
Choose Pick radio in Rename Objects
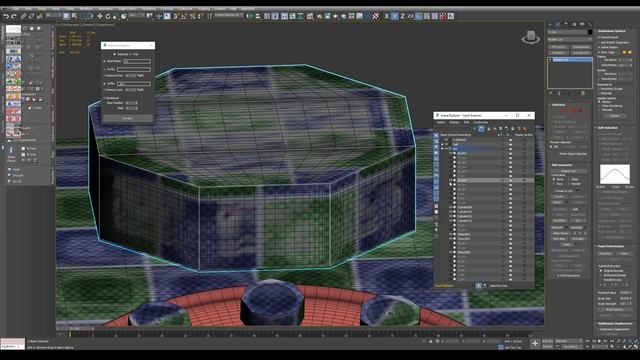coord(131,54)
